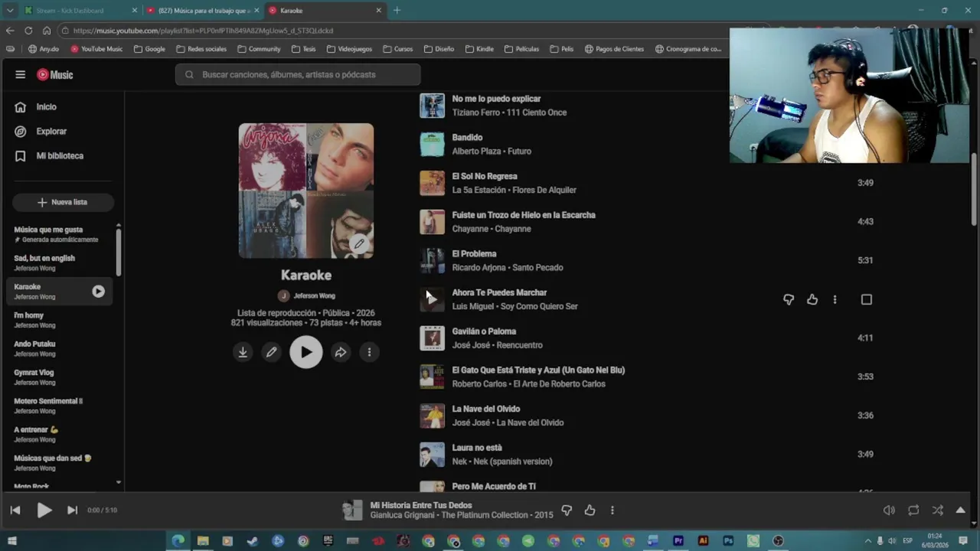This screenshot has height=551, width=980.
Task: Click the YouTube Music logo
Action: point(55,74)
